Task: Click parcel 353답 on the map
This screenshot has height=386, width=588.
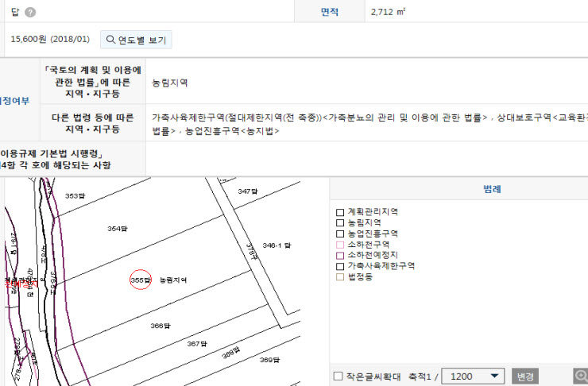Action: coord(74,195)
